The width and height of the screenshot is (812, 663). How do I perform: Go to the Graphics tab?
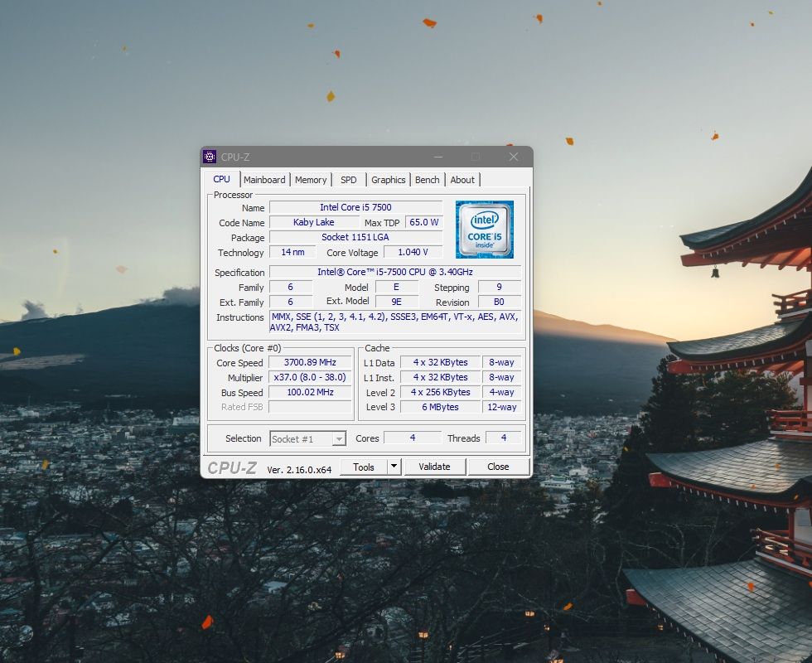click(389, 180)
